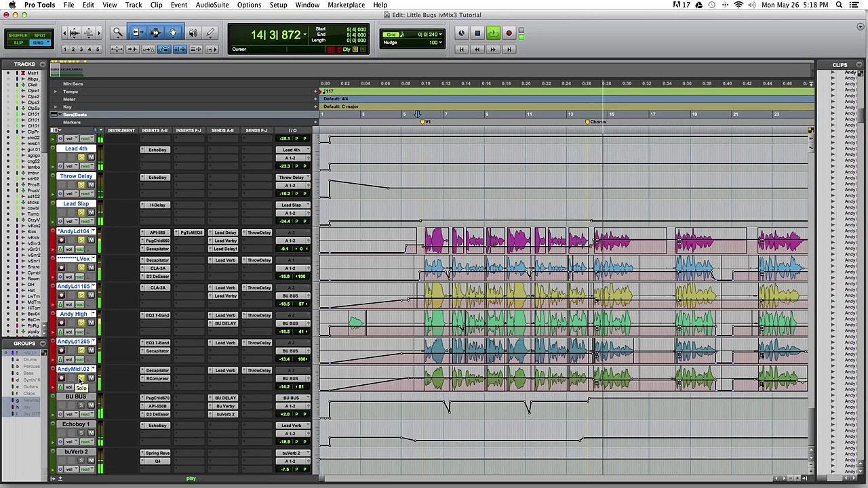Open the Clip menu
The height and width of the screenshot is (488, 868).
156,5
